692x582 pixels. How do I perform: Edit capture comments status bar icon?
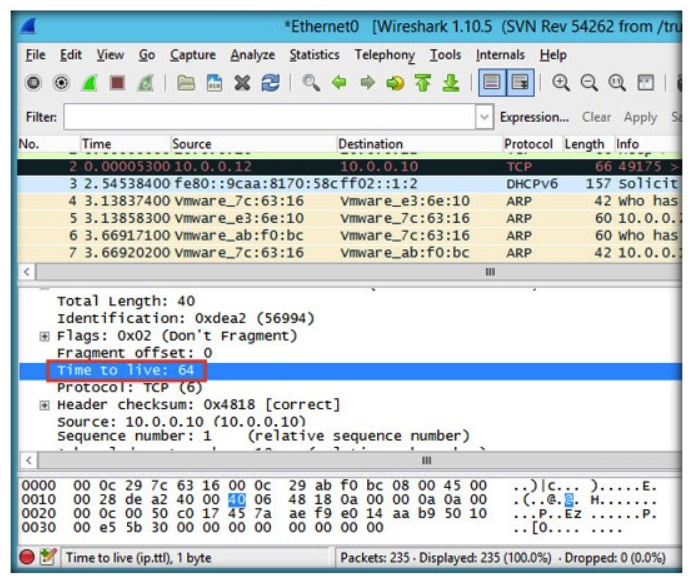coord(48,557)
